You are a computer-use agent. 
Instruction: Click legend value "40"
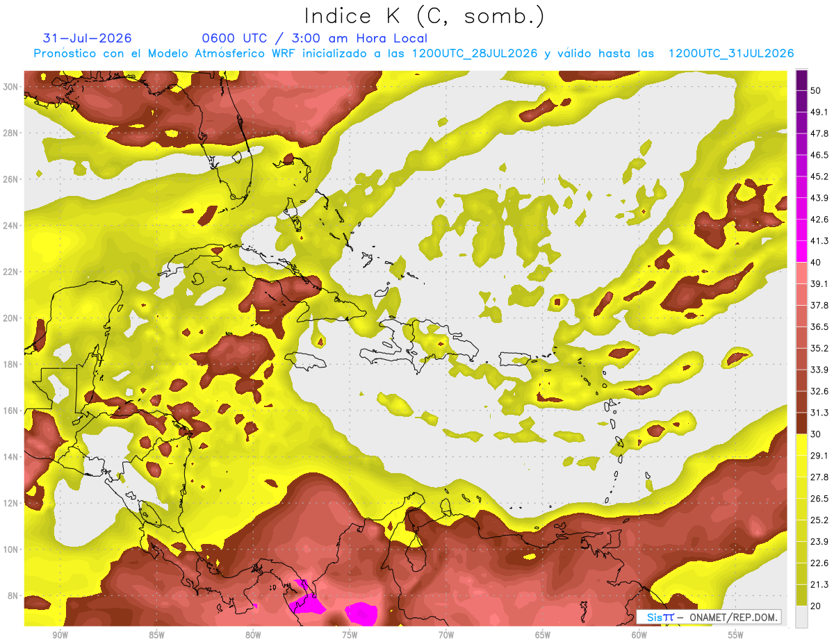[x=817, y=262]
